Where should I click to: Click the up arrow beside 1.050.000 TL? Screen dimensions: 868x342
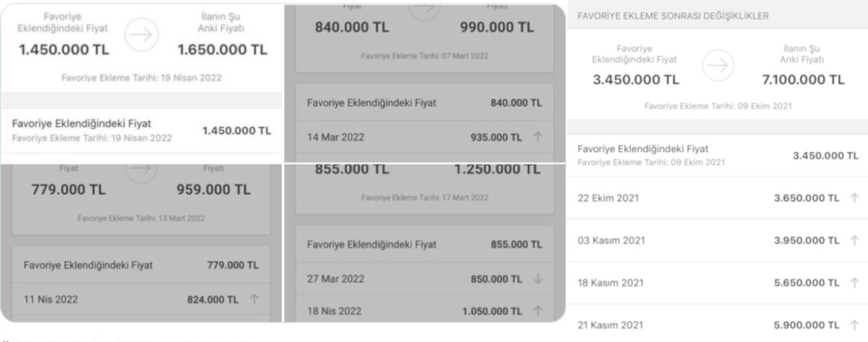click(x=538, y=311)
